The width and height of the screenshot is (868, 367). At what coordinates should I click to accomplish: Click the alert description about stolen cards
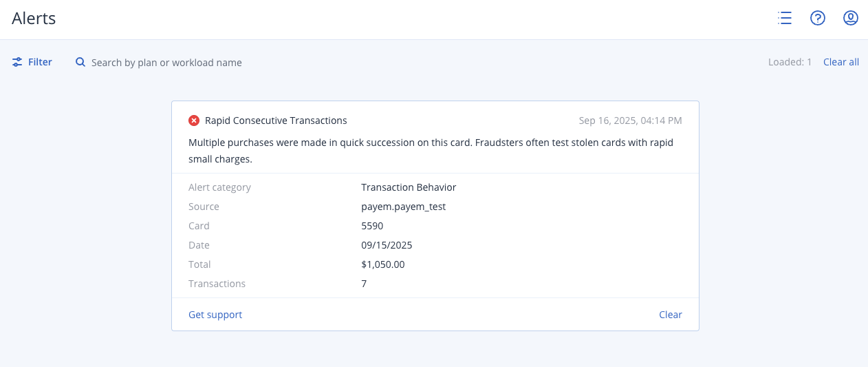[x=431, y=151]
